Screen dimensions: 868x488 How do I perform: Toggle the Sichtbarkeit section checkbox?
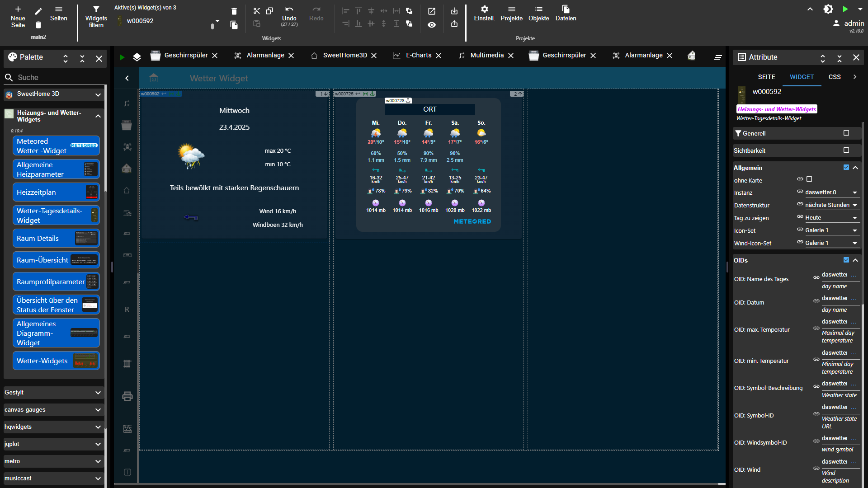coord(846,150)
